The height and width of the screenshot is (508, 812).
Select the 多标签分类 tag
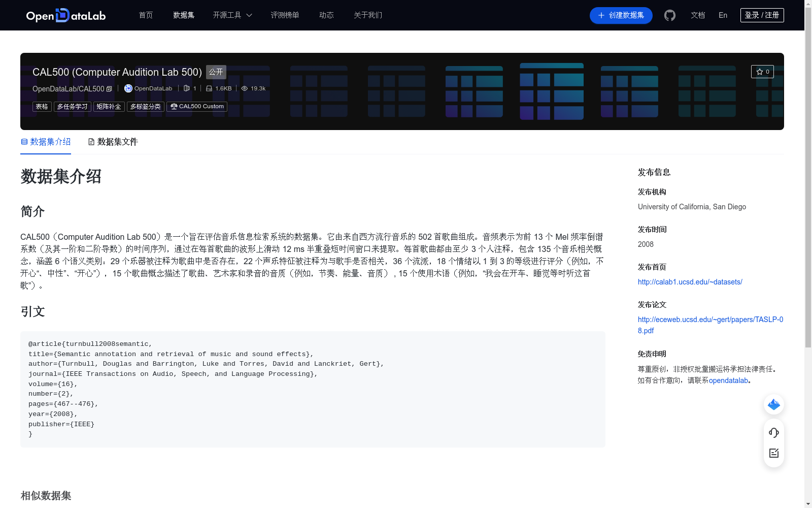coord(146,107)
